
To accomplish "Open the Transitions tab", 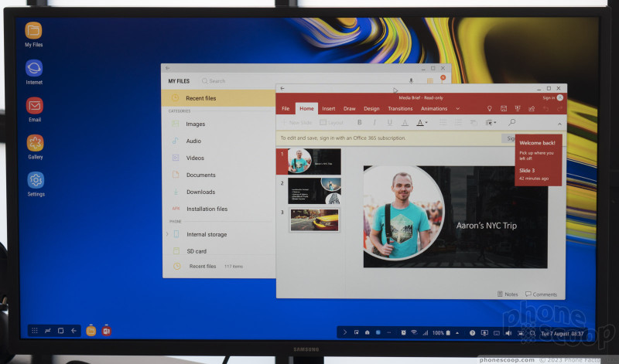I will tap(400, 108).
